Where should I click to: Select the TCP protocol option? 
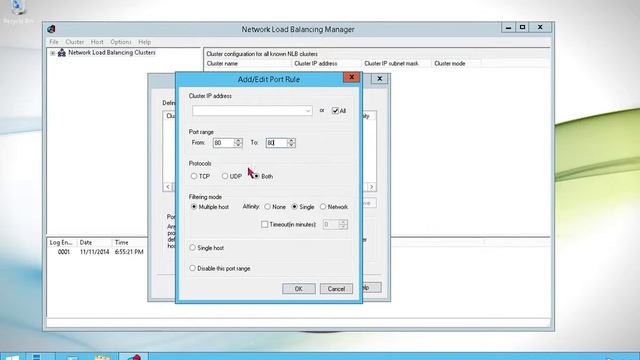(194, 176)
